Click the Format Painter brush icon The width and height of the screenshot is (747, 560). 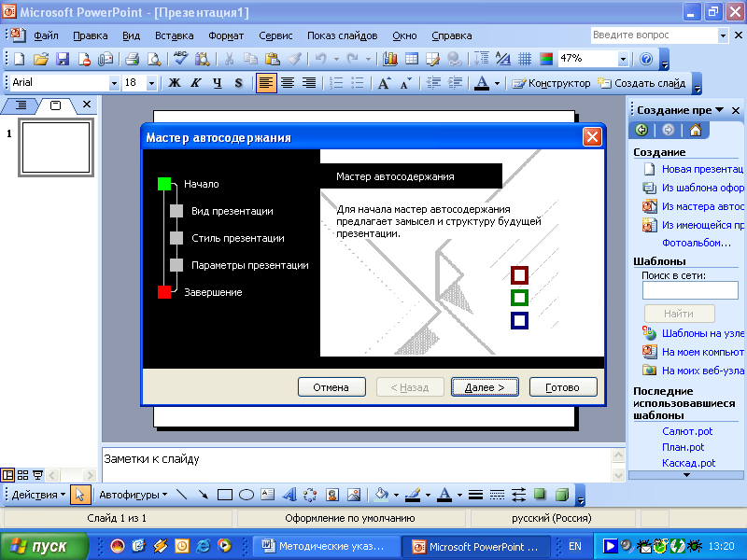(294, 59)
